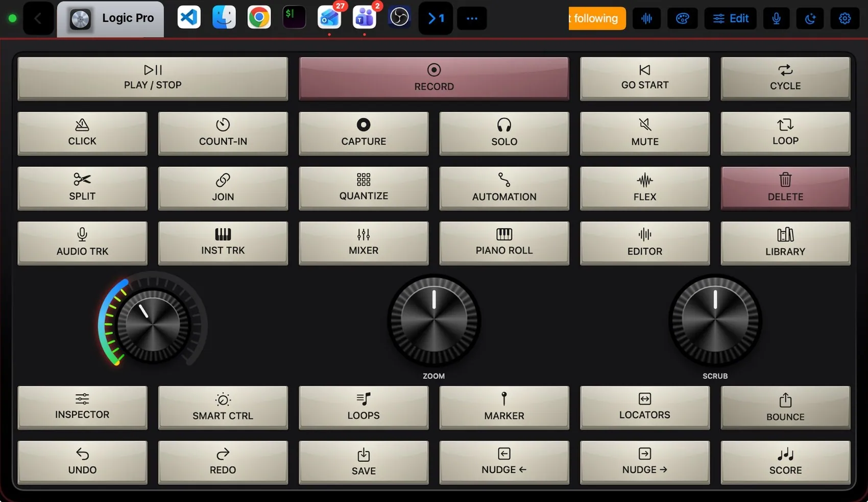Screen dimensions: 868x502
Task: Open the Editor
Action: 645,243
